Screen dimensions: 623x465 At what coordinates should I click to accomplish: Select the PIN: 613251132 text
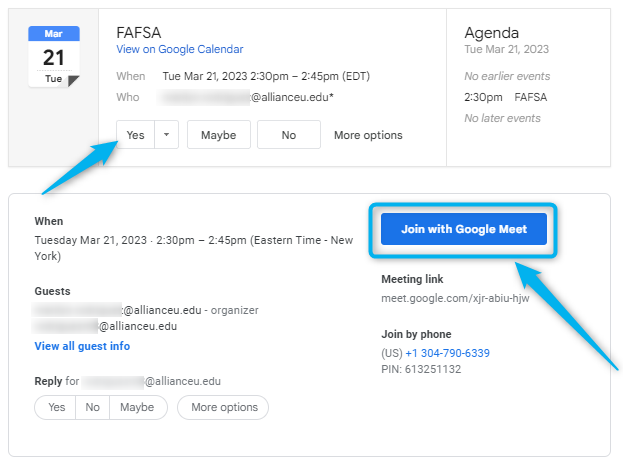click(x=421, y=369)
